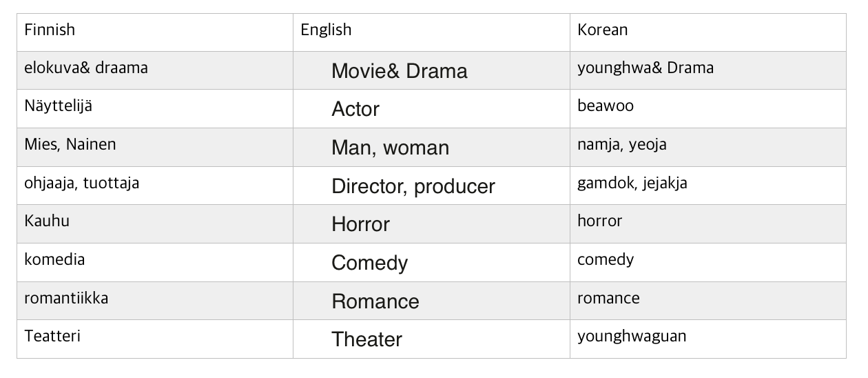The width and height of the screenshot is (868, 378).
Task: Click the Mies, Nainen cell
Action: click(155, 148)
